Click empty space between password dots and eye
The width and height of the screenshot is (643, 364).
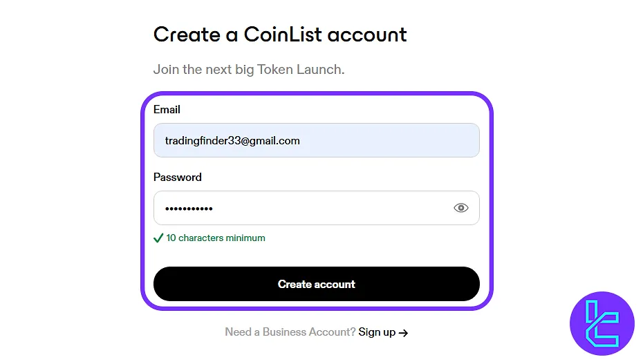332,208
